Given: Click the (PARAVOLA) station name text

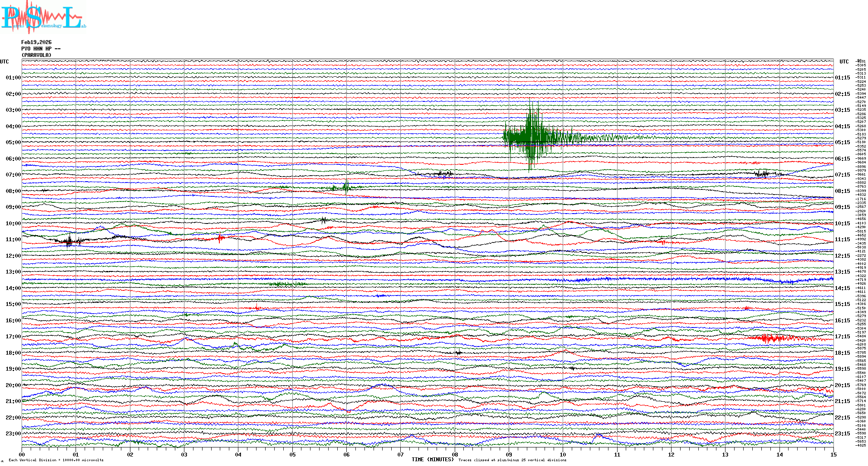Looking at the screenshot, I should click(36, 55).
